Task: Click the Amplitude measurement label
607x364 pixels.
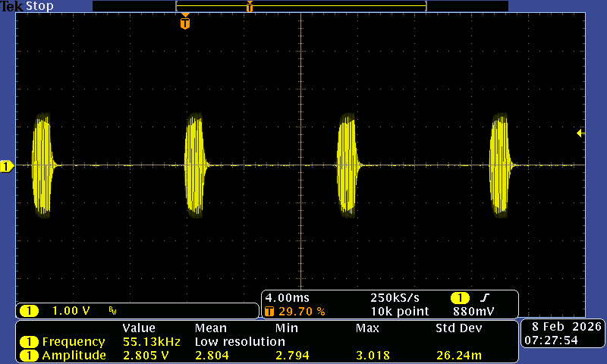Action: [73, 356]
